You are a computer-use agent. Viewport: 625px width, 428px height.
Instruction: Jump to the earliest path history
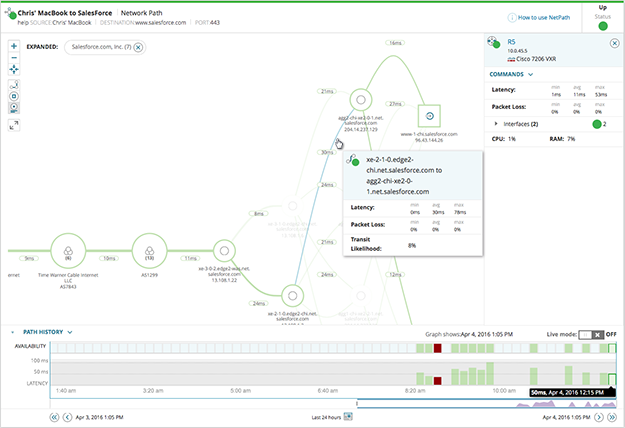(53, 417)
